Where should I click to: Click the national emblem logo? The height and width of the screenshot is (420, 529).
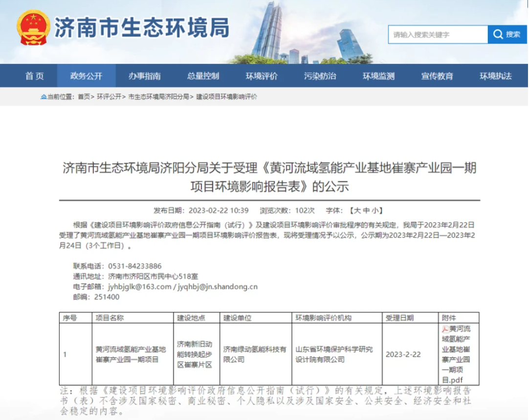coord(33,28)
